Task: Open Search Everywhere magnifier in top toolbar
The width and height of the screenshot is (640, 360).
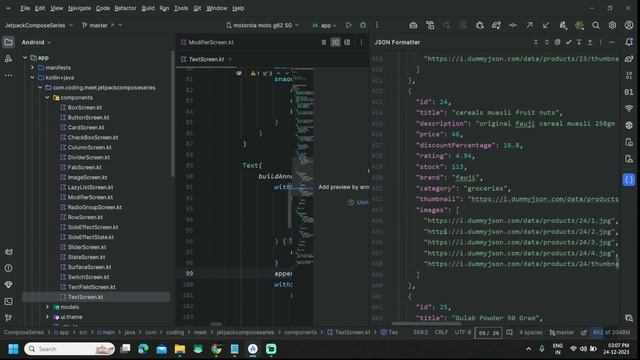Action: [x=596, y=25]
